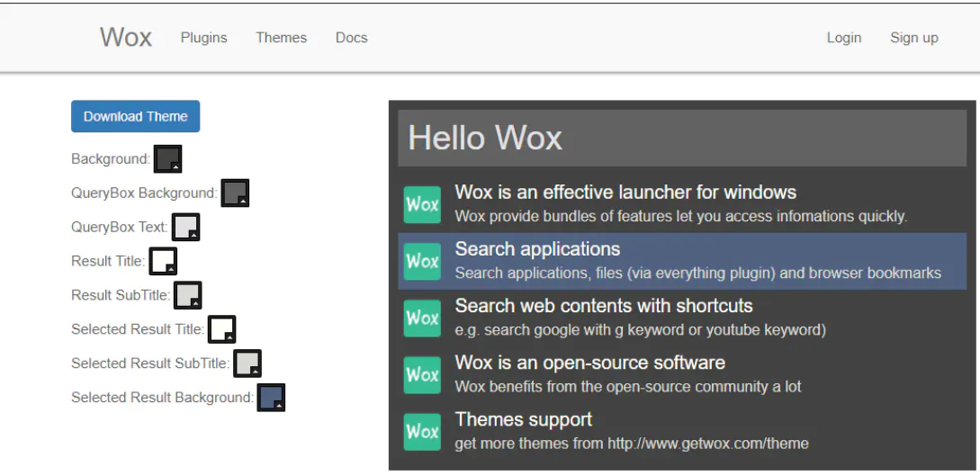Click the Wox icon beside 'Wox is an effective launcher'
Viewport: 980px width, 476px height.
pyautogui.click(x=422, y=204)
